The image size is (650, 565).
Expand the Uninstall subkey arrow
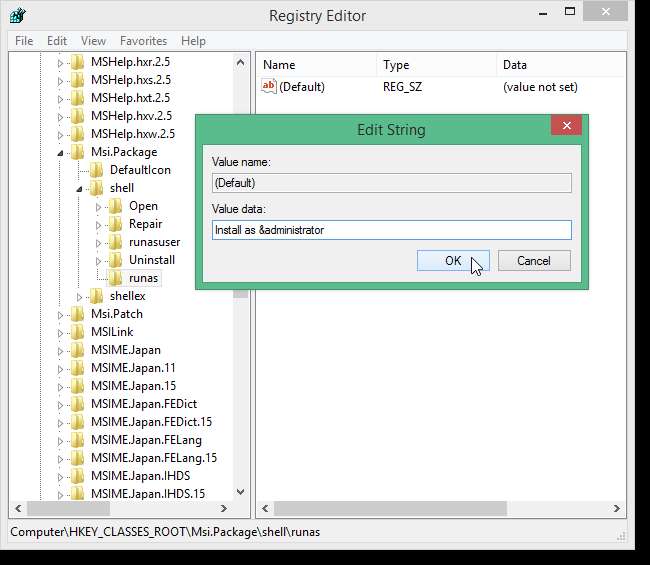pyautogui.click(x=98, y=261)
